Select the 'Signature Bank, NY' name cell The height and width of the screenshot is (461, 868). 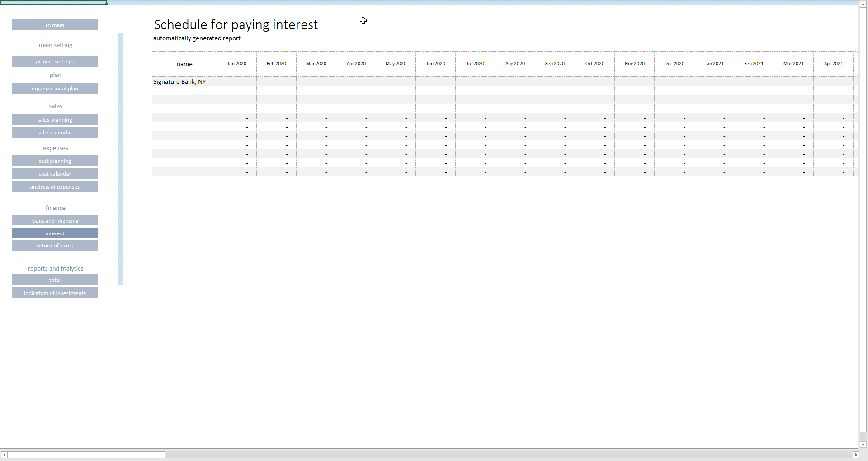tap(184, 81)
